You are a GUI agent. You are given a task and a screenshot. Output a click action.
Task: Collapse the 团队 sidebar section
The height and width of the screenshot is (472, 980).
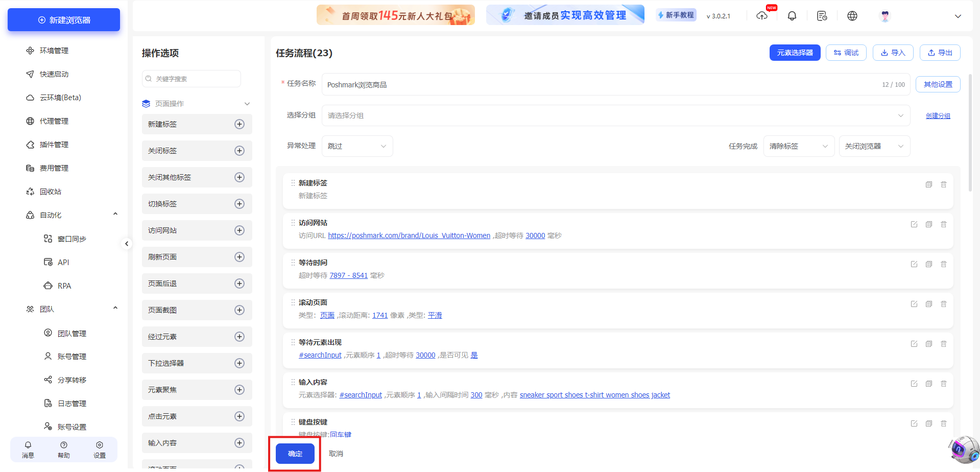[x=115, y=308]
